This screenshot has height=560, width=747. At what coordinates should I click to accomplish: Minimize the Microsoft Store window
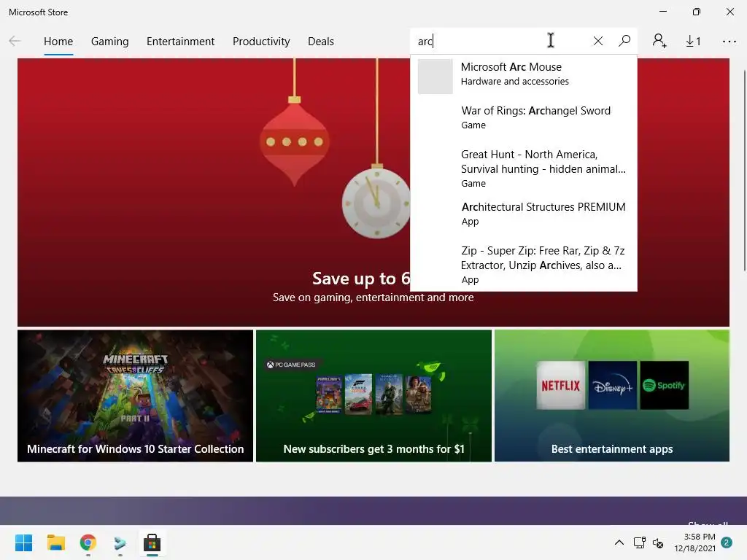coord(662,12)
